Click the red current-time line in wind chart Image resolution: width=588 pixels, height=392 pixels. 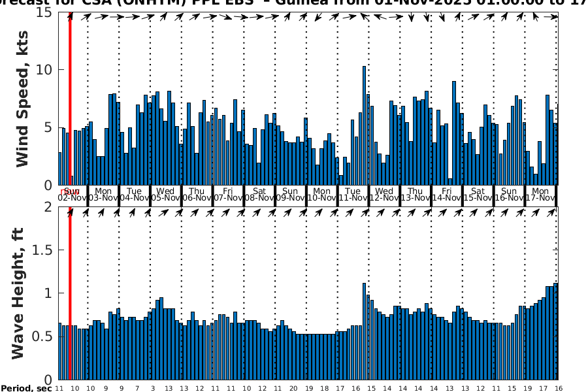[70, 98]
